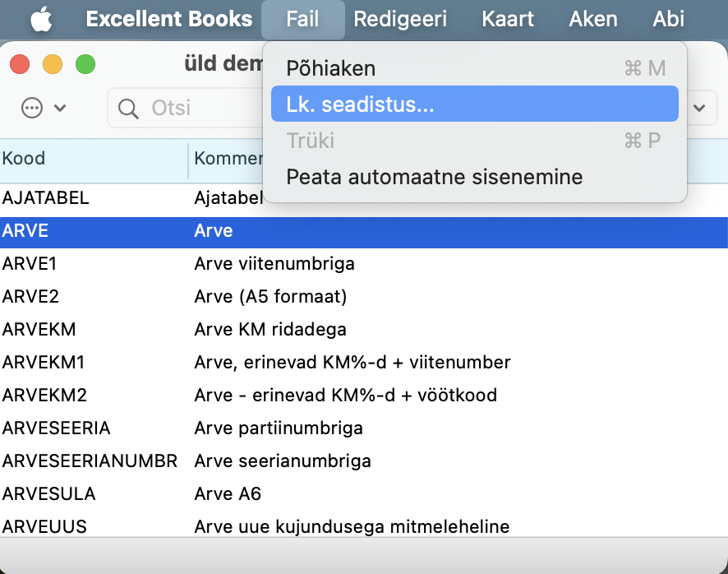This screenshot has height=574, width=728.
Task: Open the Apple menu
Action: tap(41, 19)
